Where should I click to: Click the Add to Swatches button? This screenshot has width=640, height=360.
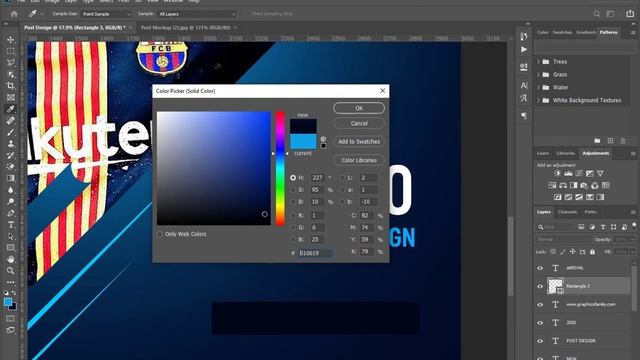pos(359,142)
